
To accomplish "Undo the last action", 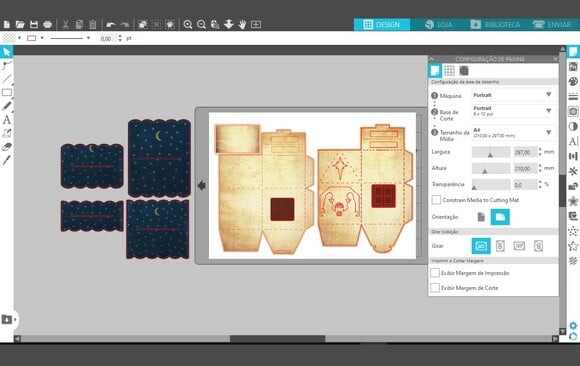I will (x=111, y=24).
